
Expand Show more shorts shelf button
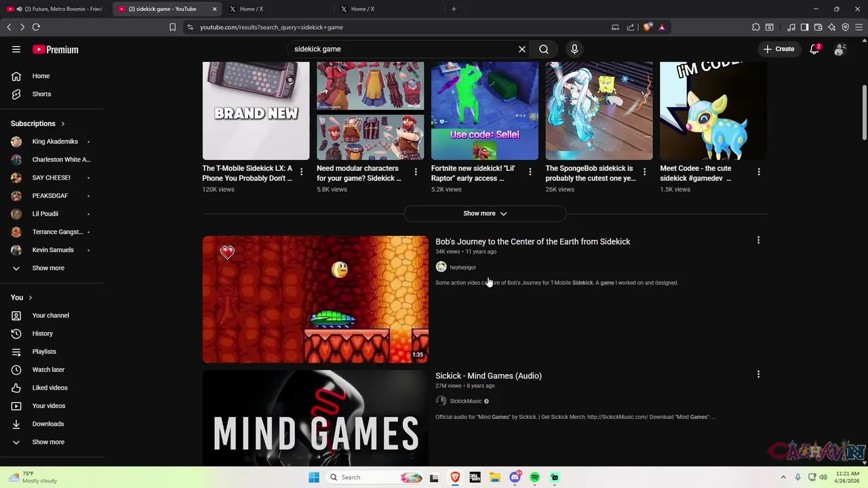485,213
